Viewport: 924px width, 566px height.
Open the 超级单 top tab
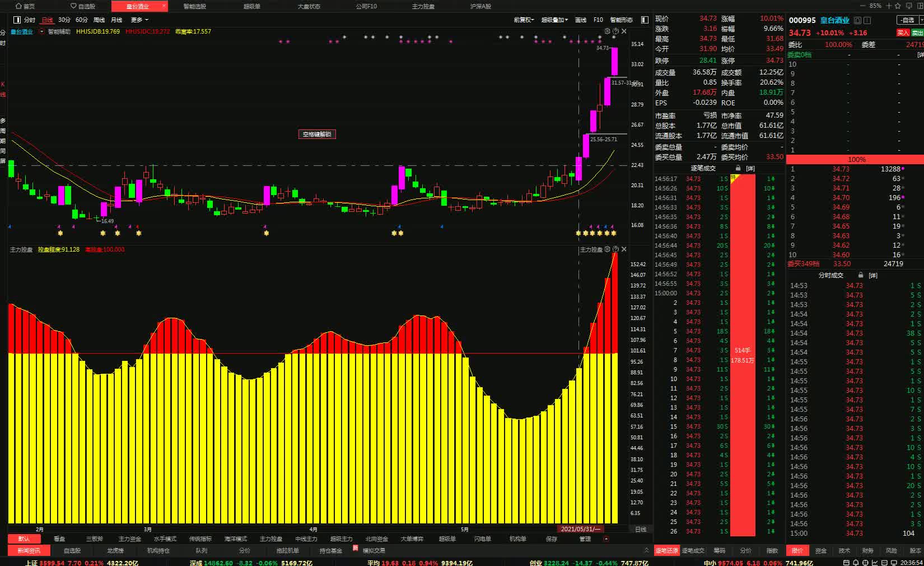[252, 6]
